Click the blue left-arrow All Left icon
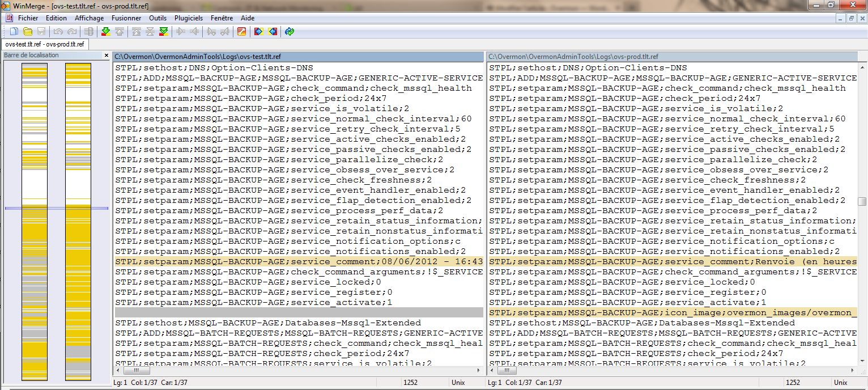Screen dimensions: 868x390 tap(273, 32)
